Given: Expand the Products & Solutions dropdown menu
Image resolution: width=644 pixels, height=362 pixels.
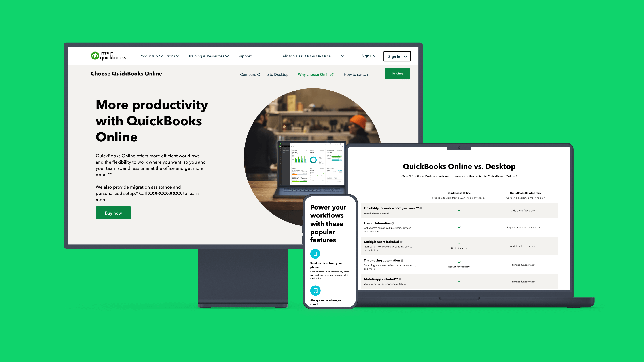Looking at the screenshot, I should (159, 56).
